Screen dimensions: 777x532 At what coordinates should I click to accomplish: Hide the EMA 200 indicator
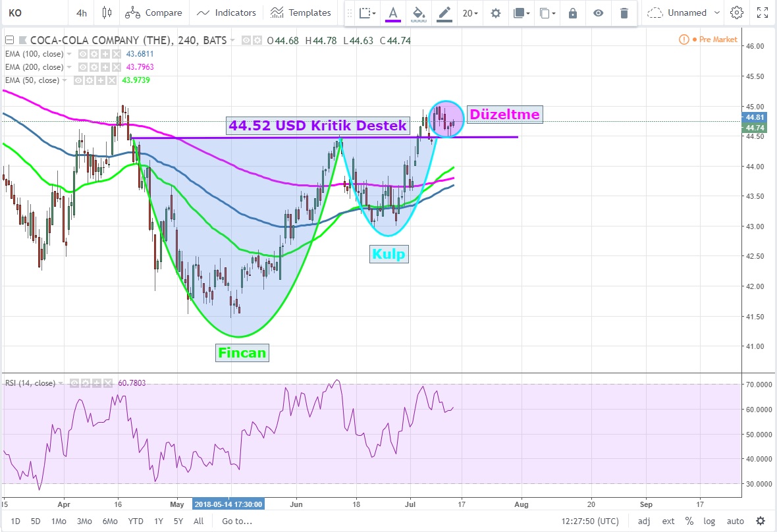[83, 67]
